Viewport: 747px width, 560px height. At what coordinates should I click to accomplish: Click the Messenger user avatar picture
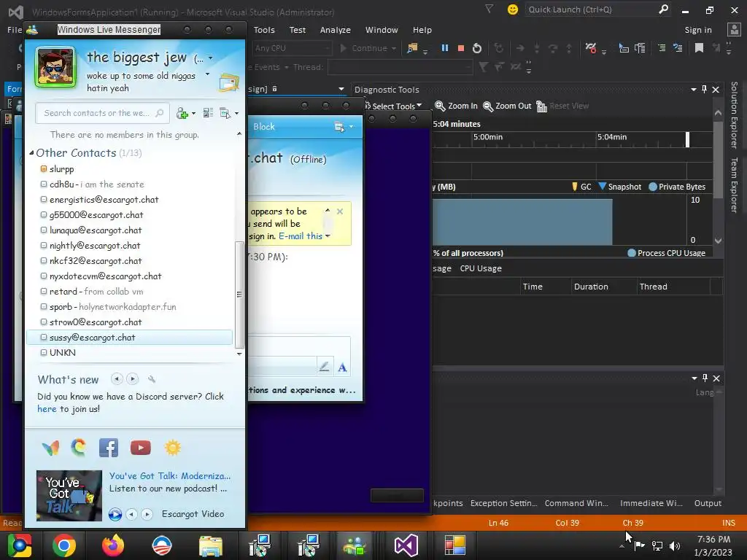[55, 67]
